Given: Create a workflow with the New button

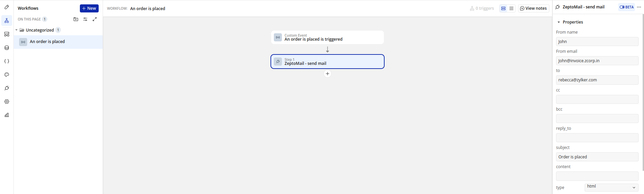Looking at the screenshot, I should [x=89, y=8].
